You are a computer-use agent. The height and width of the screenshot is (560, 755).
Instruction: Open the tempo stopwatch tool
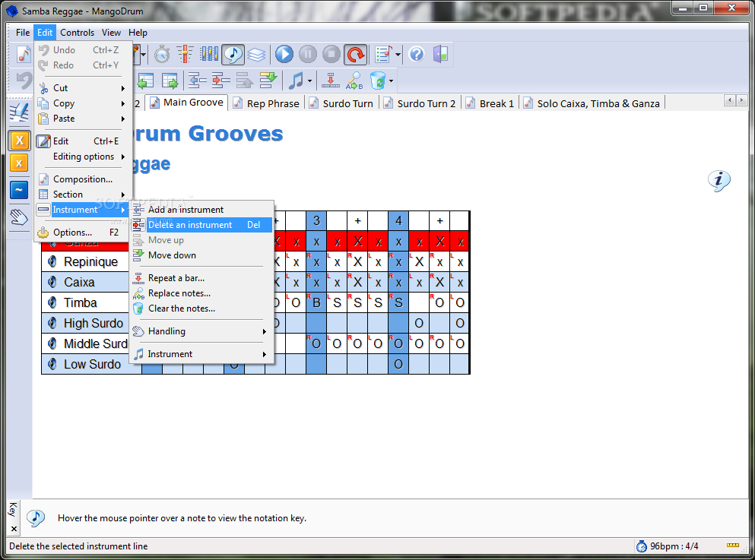tap(162, 55)
